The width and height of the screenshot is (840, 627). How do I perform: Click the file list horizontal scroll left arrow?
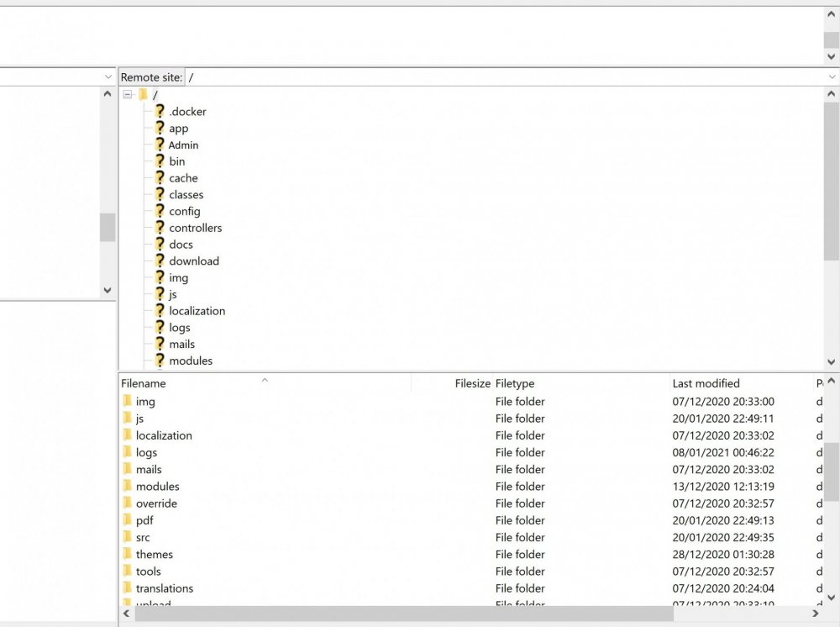tap(127, 614)
